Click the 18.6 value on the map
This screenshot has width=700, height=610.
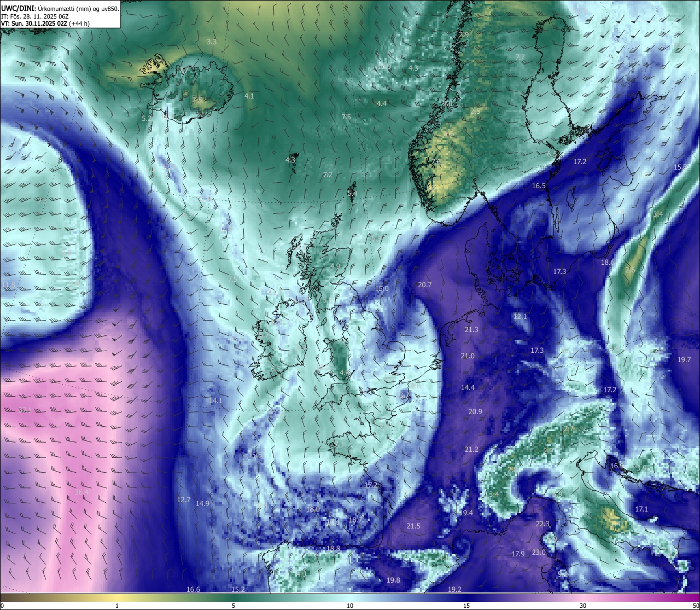(x=608, y=263)
